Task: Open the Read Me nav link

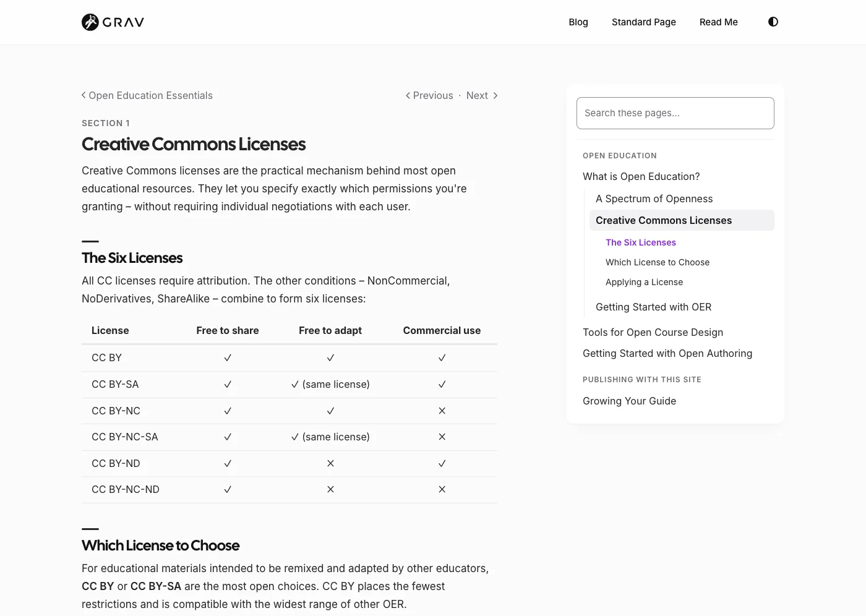Action: point(719,22)
